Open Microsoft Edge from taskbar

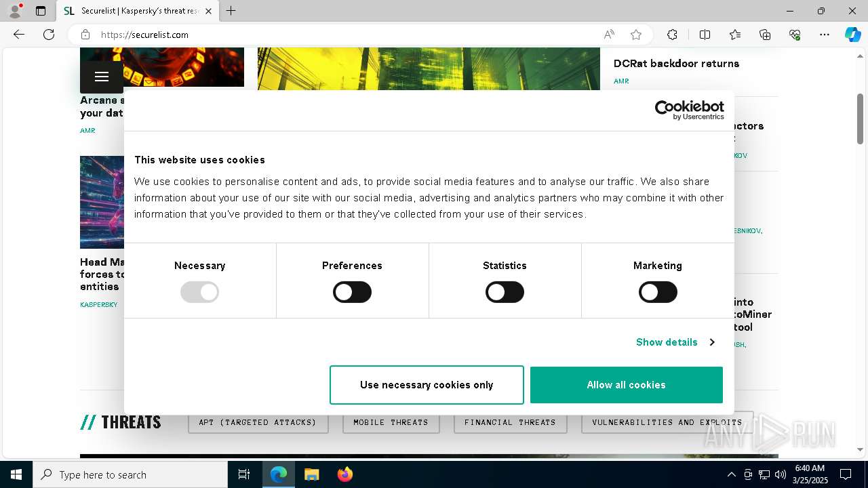pyautogui.click(x=279, y=474)
